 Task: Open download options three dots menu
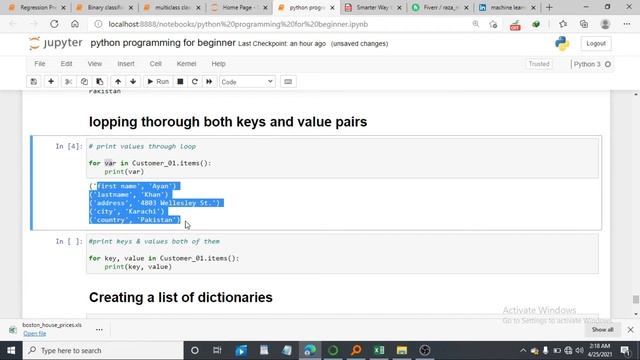[99, 329]
